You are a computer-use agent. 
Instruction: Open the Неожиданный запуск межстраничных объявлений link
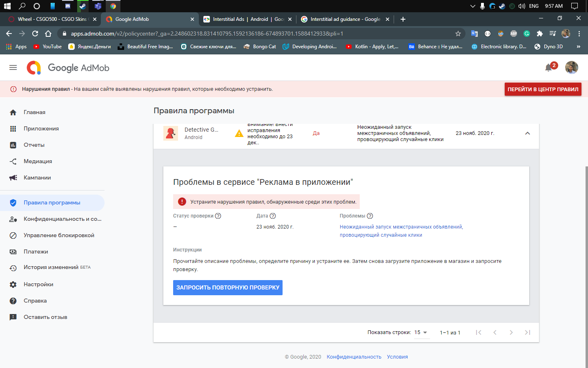point(401,231)
